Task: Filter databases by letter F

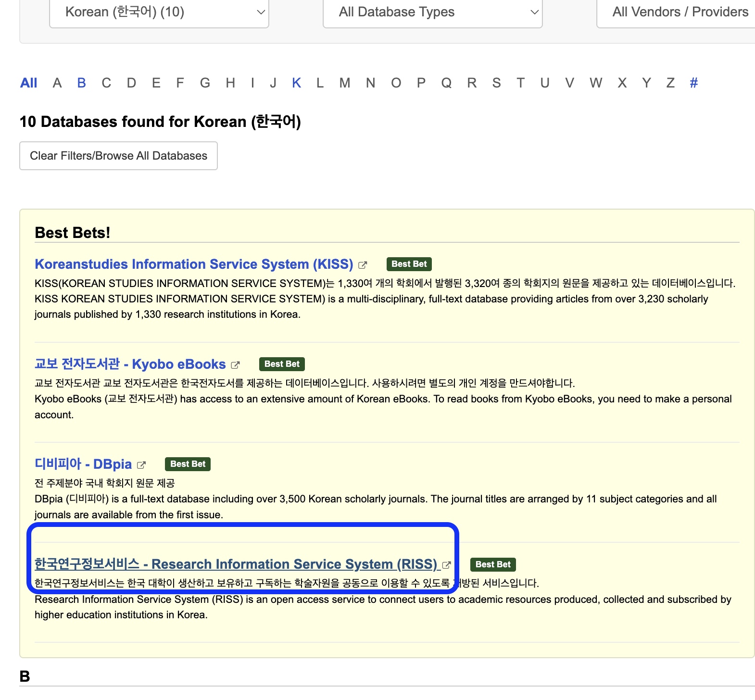Action: pyautogui.click(x=180, y=83)
